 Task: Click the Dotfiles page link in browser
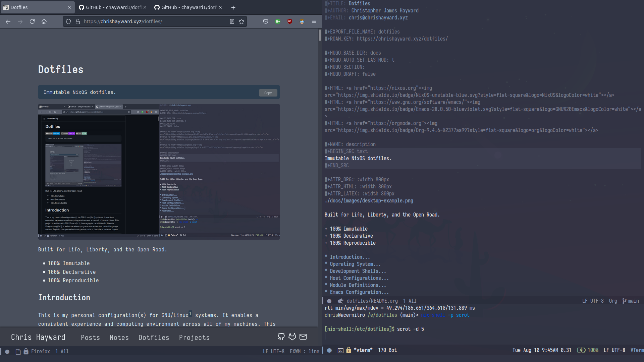[x=154, y=337]
